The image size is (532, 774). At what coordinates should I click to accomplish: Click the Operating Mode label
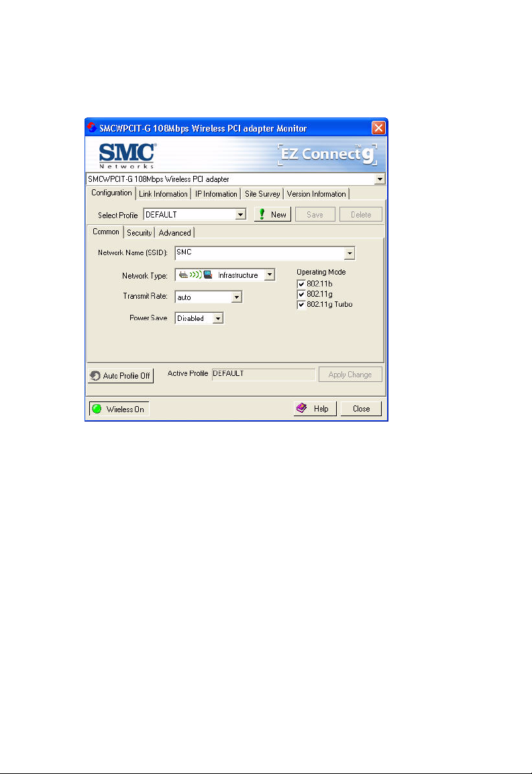click(x=321, y=272)
